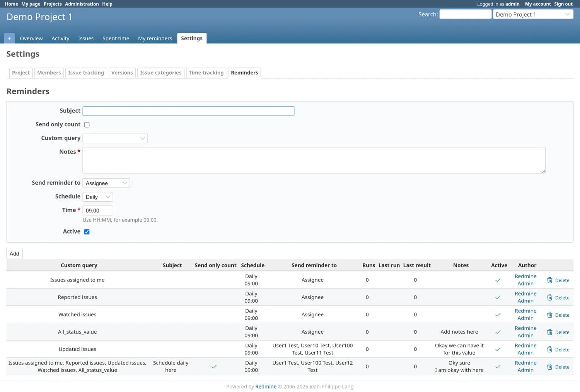Focus the top Search input box

point(466,14)
